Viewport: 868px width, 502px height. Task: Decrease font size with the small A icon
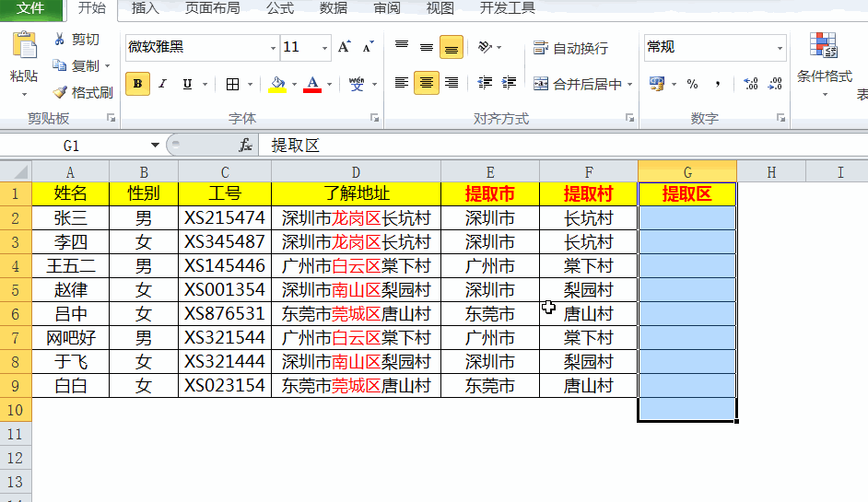pyautogui.click(x=368, y=47)
